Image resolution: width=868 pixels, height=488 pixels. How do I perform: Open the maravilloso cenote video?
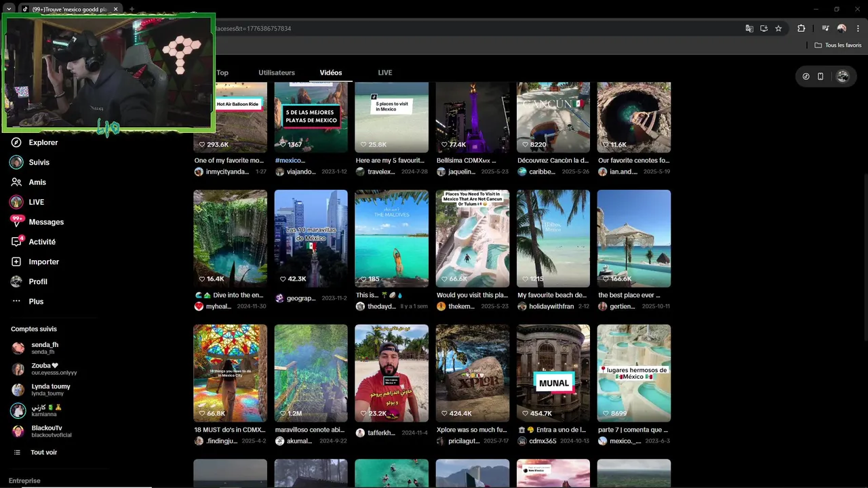click(x=311, y=373)
